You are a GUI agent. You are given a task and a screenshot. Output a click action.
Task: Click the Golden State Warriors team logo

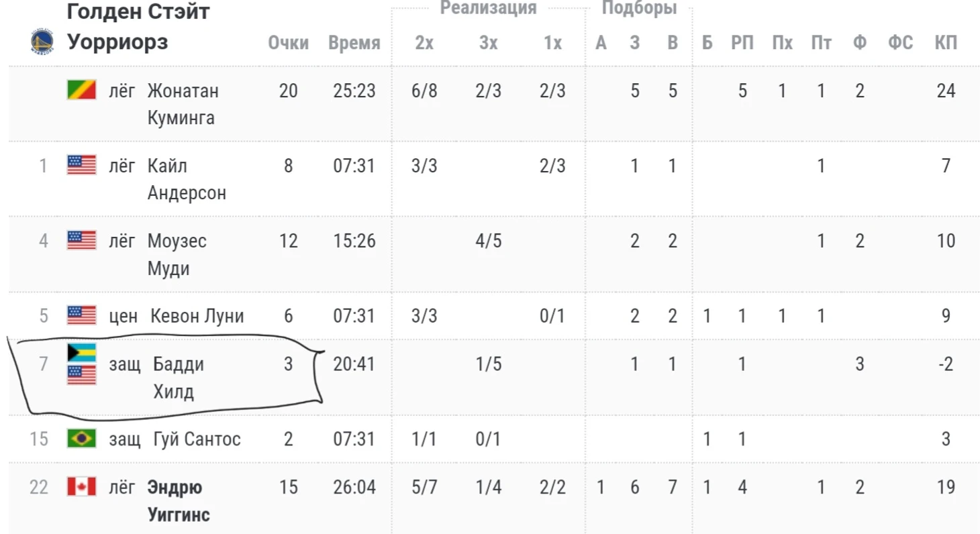click(42, 42)
